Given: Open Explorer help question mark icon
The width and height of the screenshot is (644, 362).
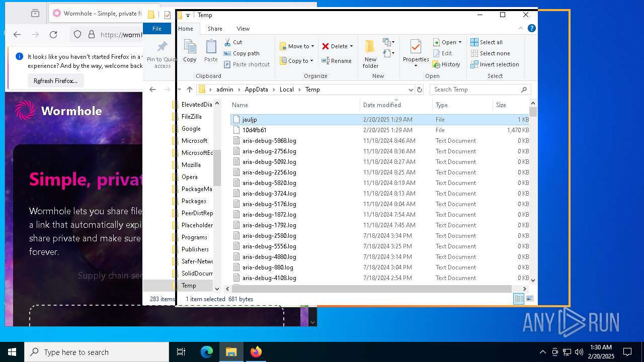Looking at the screenshot, I should click(531, 28).
